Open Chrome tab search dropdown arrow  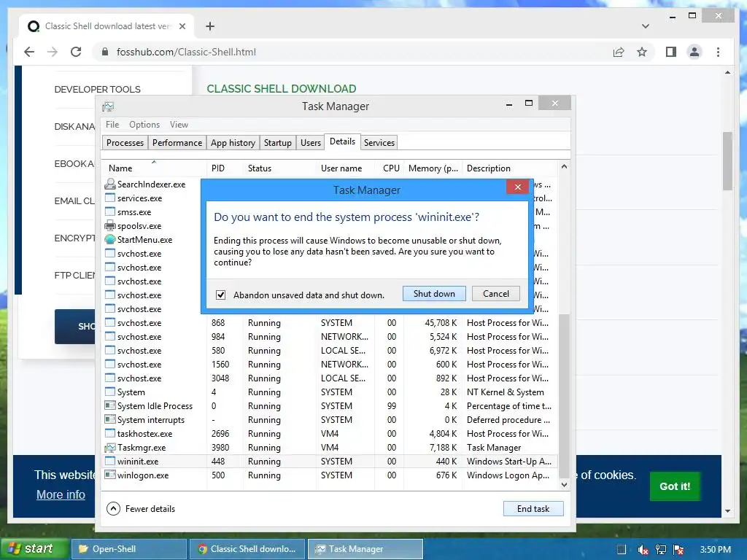pos(645,26)
